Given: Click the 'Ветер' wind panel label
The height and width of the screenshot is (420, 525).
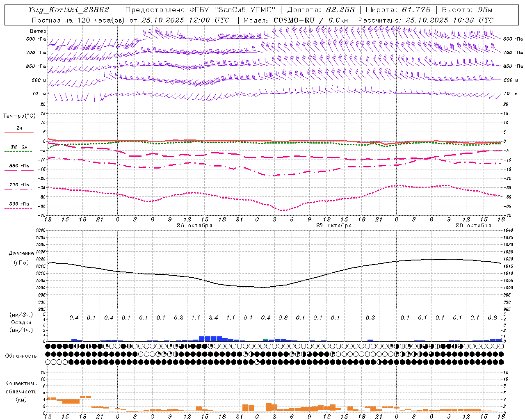Looking at the screenshot, I should [38, 31].
